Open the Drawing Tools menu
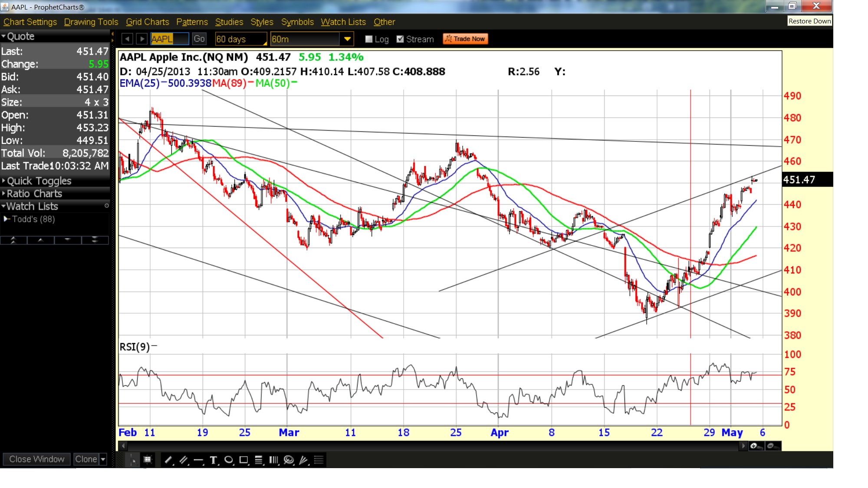Screen dimensions: 868x488 (x=91, y=22)
